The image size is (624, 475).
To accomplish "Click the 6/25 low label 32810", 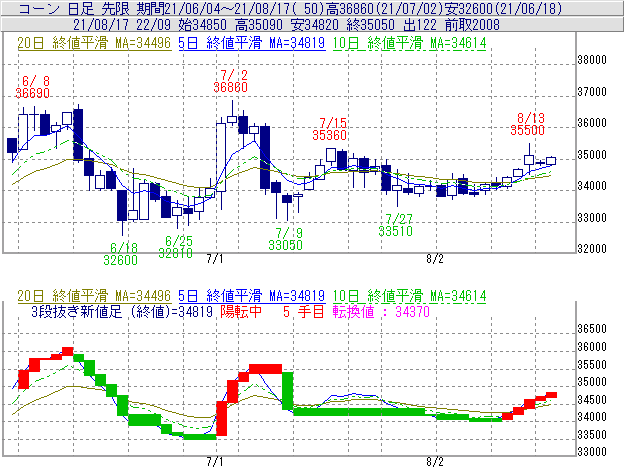I will pos(176,253).
